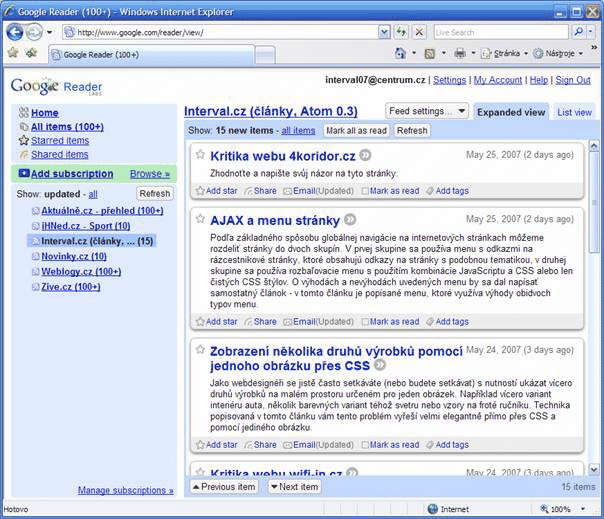Image resolution: width=604 pixels, height=519 pixels.
Task: Add star to Kritika webu 4koridor.cz item footer
Action: [x=216, y=191]
